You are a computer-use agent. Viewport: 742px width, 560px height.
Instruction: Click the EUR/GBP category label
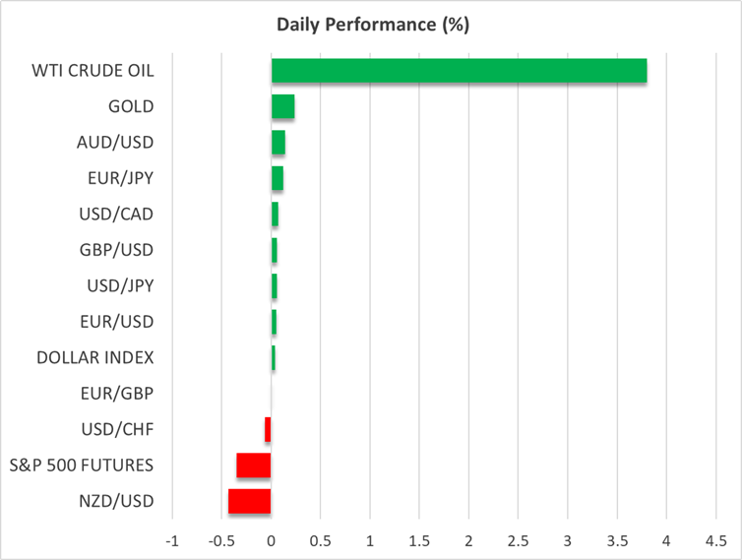pos(117,394)
